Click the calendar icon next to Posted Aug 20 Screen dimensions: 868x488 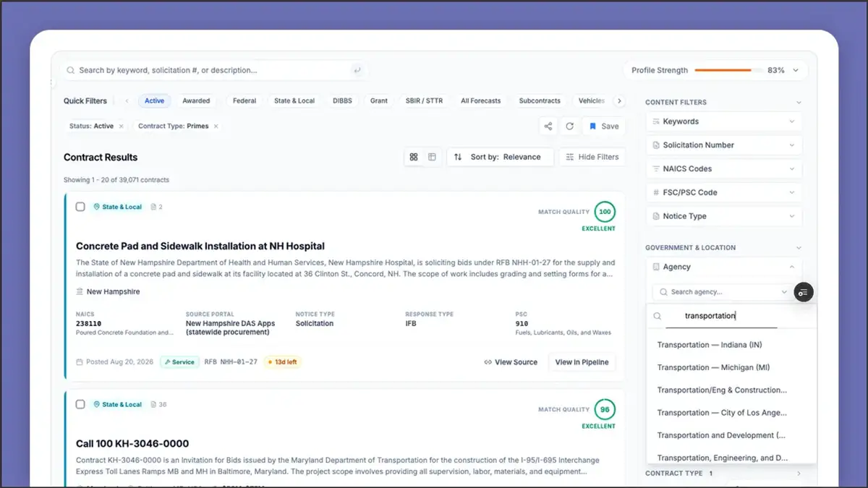80,362
